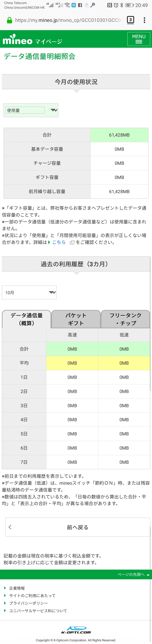The height and width of the screenshot is (644, 152).
Task: Tap the mineo logo
Action: (18, 40)
